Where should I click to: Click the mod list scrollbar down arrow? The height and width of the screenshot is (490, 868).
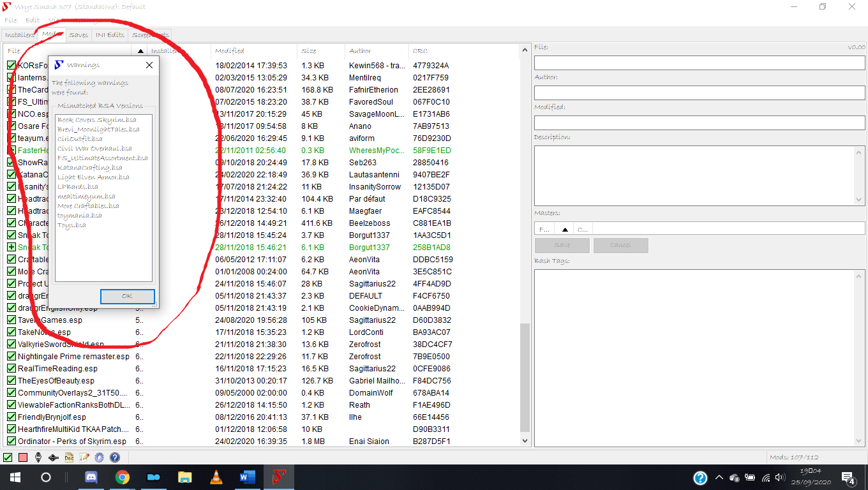[x=525, y=441]
